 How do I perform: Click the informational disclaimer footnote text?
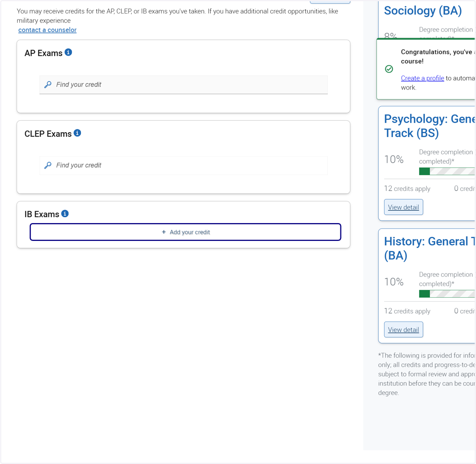426,374
